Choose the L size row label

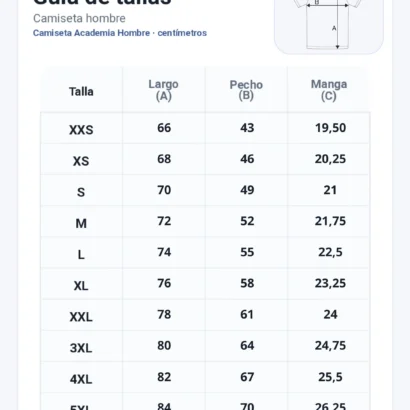[81, 255]
